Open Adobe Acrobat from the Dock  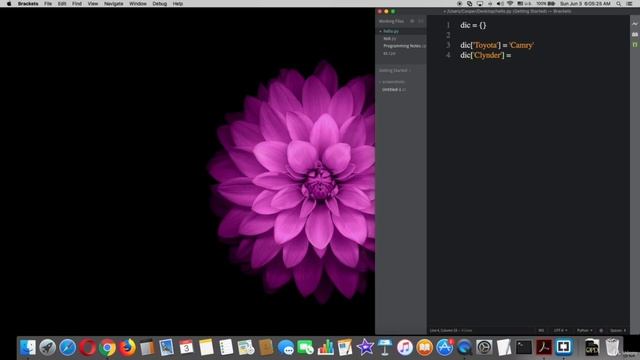(544, 347)
